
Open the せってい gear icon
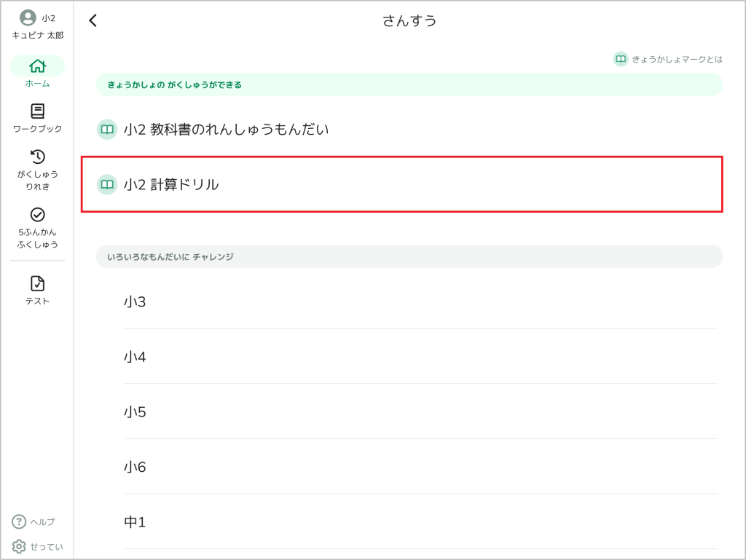pos(19,546)
